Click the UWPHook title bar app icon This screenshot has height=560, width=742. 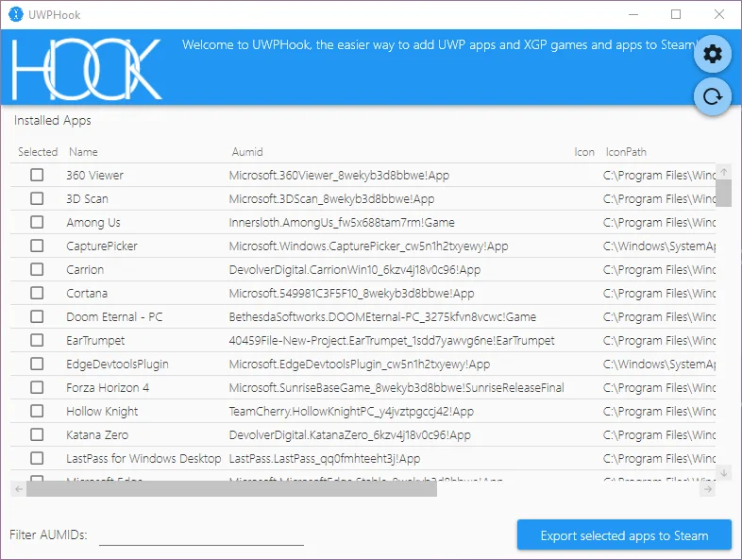click(16, 15)
